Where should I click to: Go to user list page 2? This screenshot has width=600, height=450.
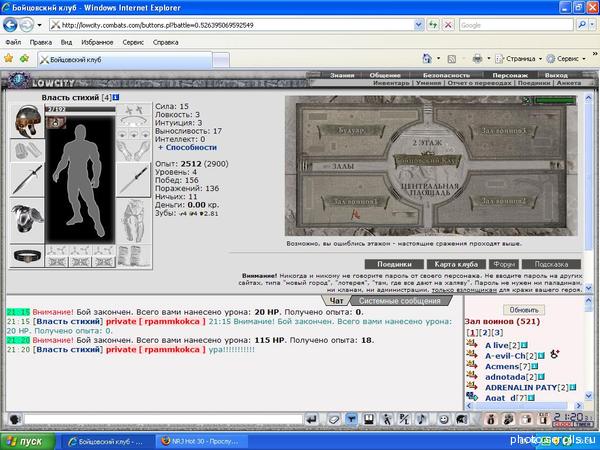click(x=484, y=333)
